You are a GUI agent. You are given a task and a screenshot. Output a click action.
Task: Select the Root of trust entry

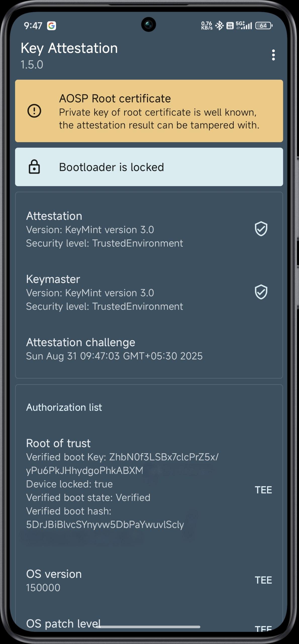(x=149, y=484)
